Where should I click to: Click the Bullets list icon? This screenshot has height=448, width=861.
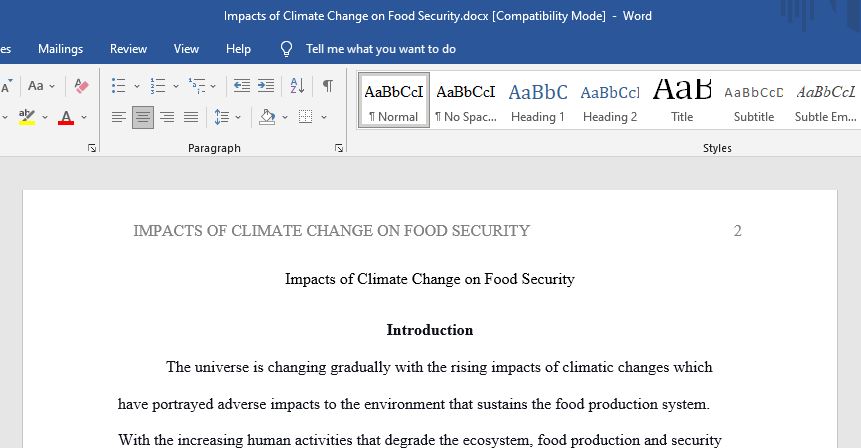coord(119,86)
